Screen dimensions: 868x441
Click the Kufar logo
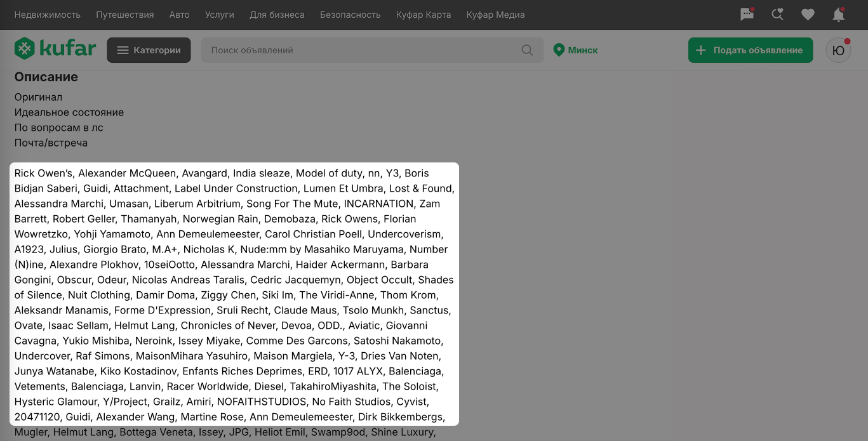coord(55,49)
